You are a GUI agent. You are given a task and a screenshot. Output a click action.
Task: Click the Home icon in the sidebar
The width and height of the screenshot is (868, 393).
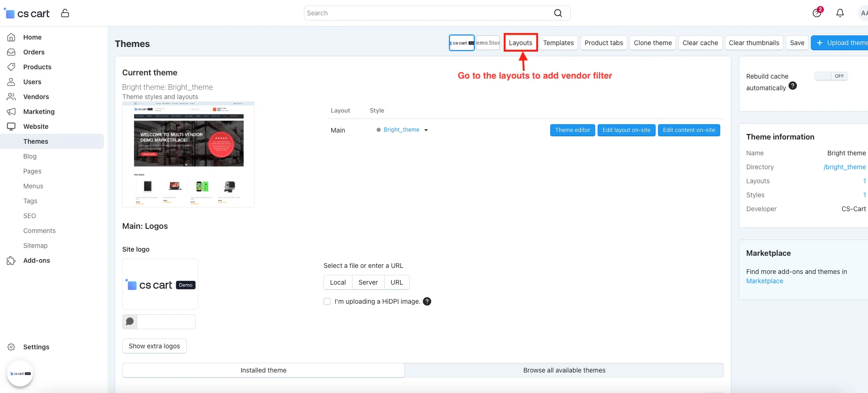pos(11,37)
